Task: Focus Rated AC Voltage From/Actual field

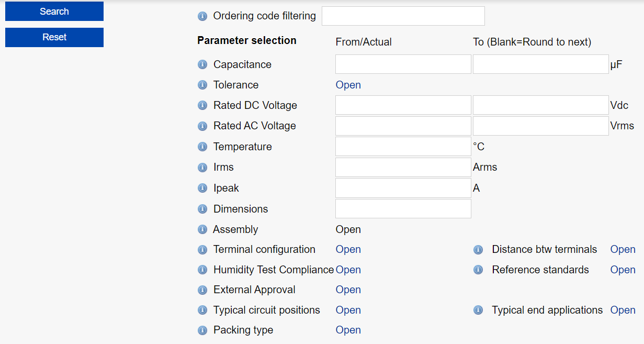Action: 403,126
